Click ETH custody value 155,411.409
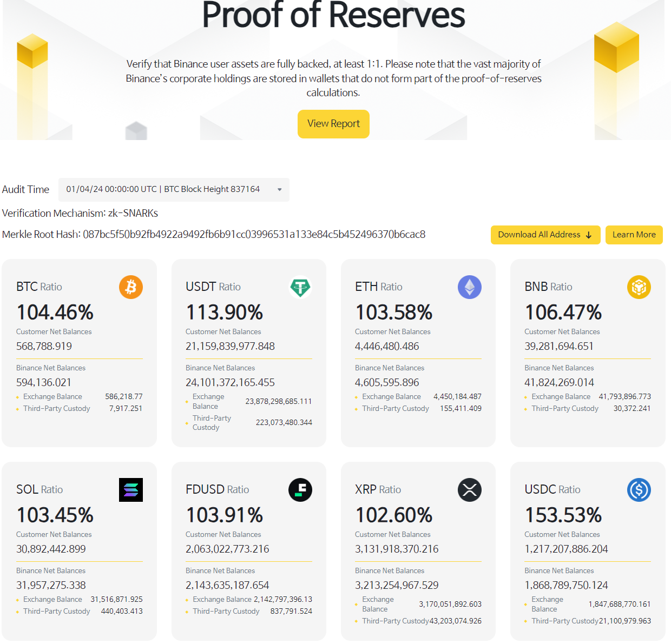 [x=461, y=408]
